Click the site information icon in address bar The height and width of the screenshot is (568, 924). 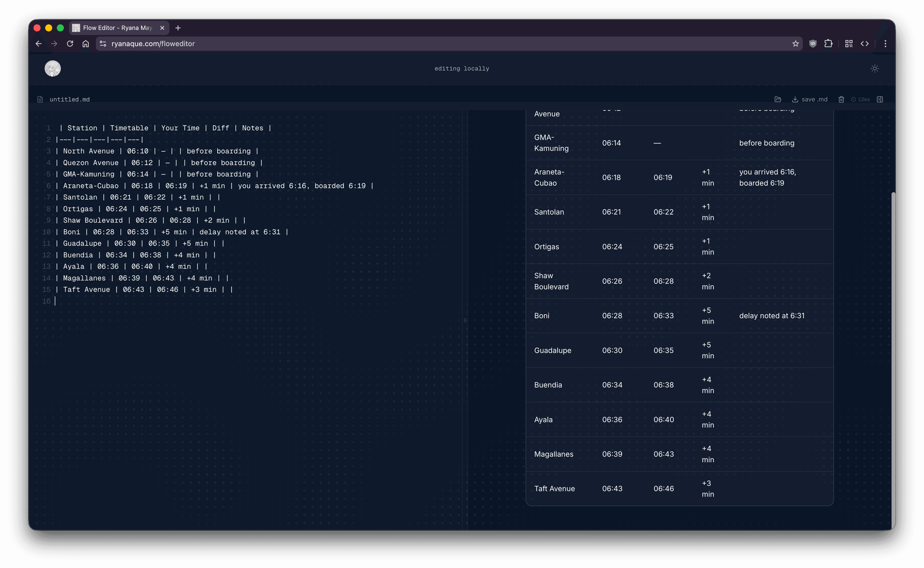pyautogui.click(x=102, y=44)
